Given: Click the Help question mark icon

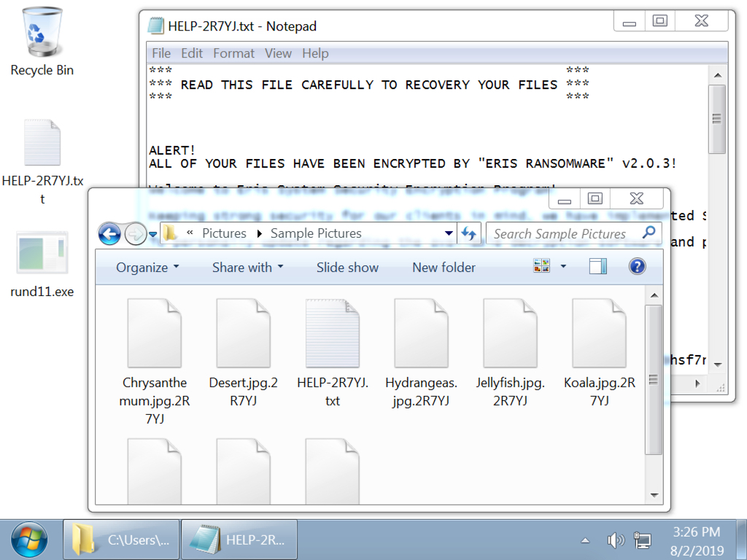Looking at the screenshot, I should pyautogui.click(x=637, y=266).
